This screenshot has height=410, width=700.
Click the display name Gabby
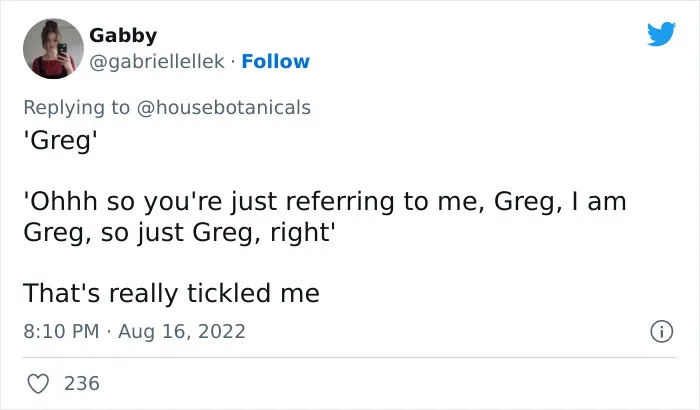click(123, 35)
